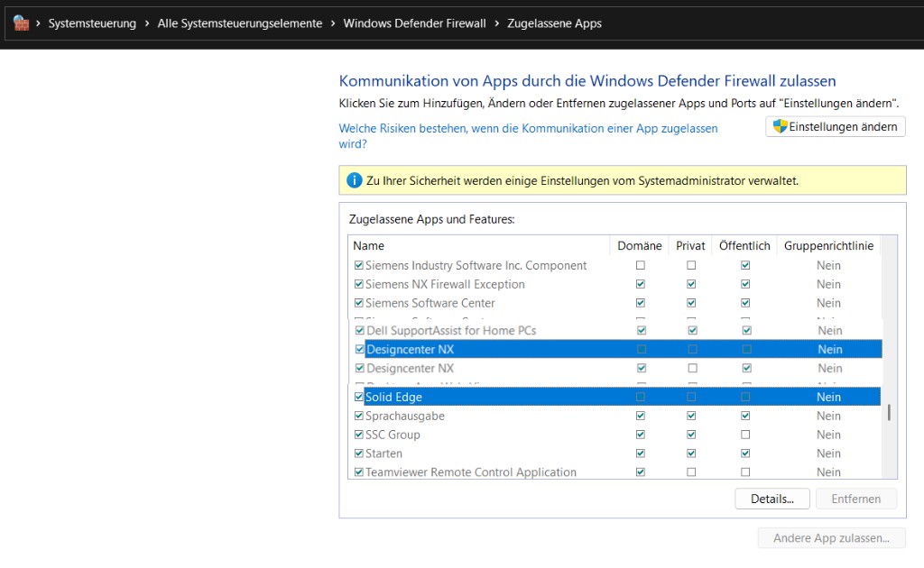Click the Öffentlich column header

[744, 245]
